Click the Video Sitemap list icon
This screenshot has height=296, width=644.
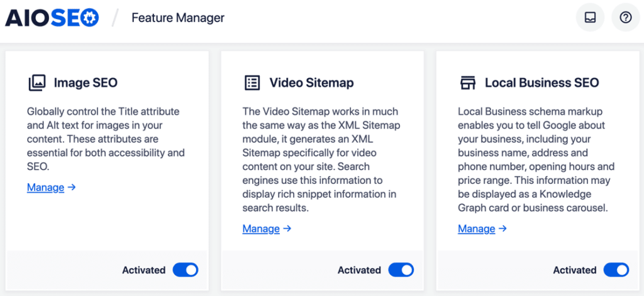[252, 83]
